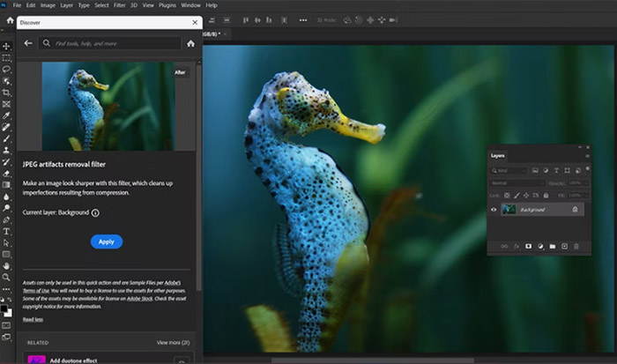Select the Spot Healing Brush tool
The height and width of the screenshot is (364, 617).
click(x=6, y=127)
